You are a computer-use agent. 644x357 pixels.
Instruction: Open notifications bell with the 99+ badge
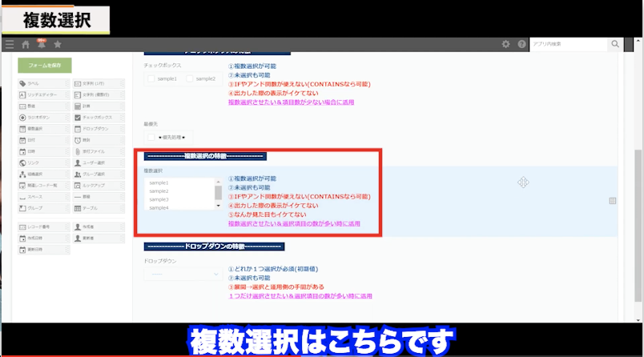click(x=42, y=45)
